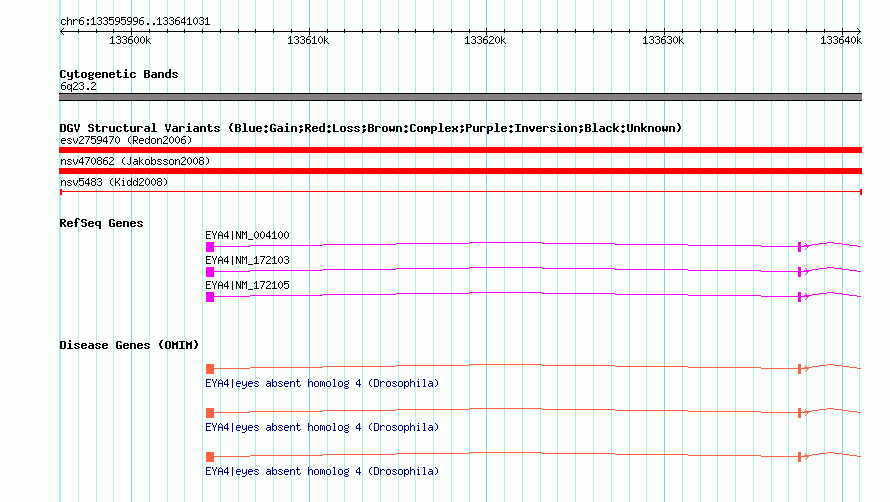Click small magenta exon tick of NM_004100
Viewport: 890px width, 502px height.
point(799,247)
